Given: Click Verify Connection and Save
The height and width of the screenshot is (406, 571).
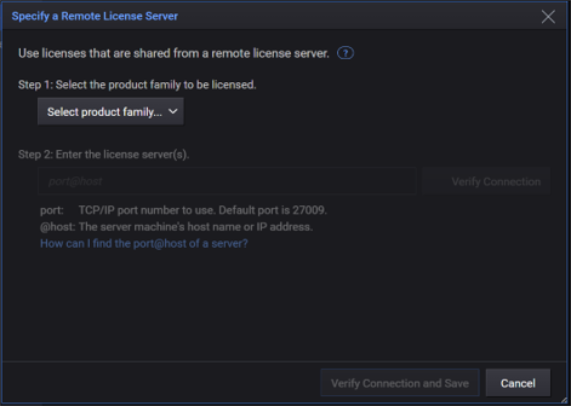Looking at the screenshot, I should 400,383.
